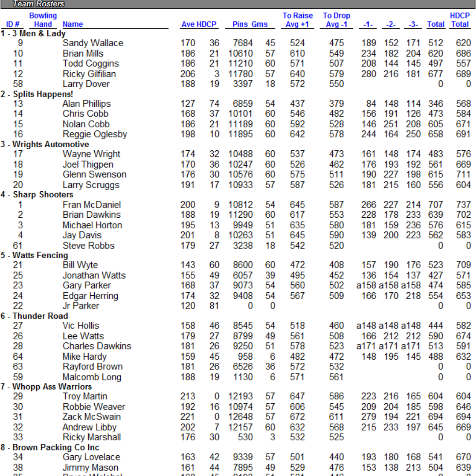Click the Team Rosters title bar
Viewport: 476px width, 476px height.
(x=38, y=4)
